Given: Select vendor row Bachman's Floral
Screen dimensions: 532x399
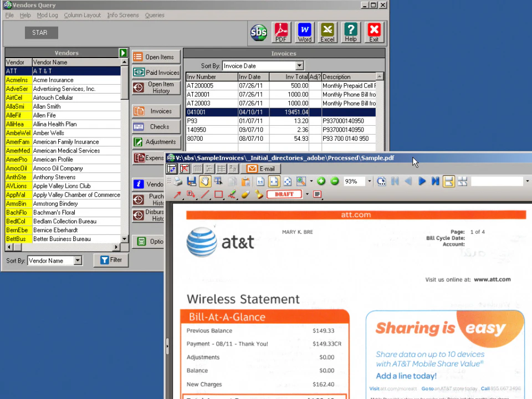Looking at the screenshot, I should click(x=63, y=212).
